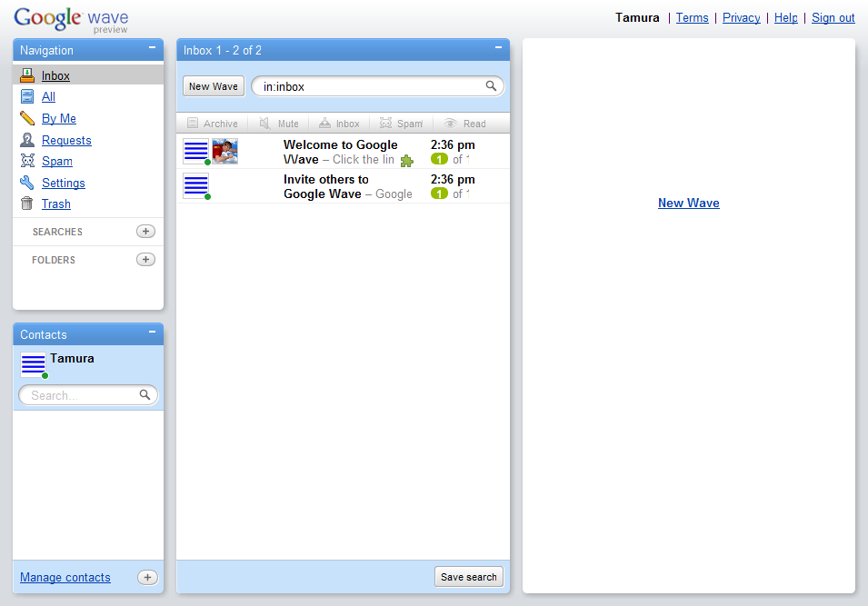Screen dimensions: 868x606
Task: Minimize the Inbox panel
Action: point(498,49)
